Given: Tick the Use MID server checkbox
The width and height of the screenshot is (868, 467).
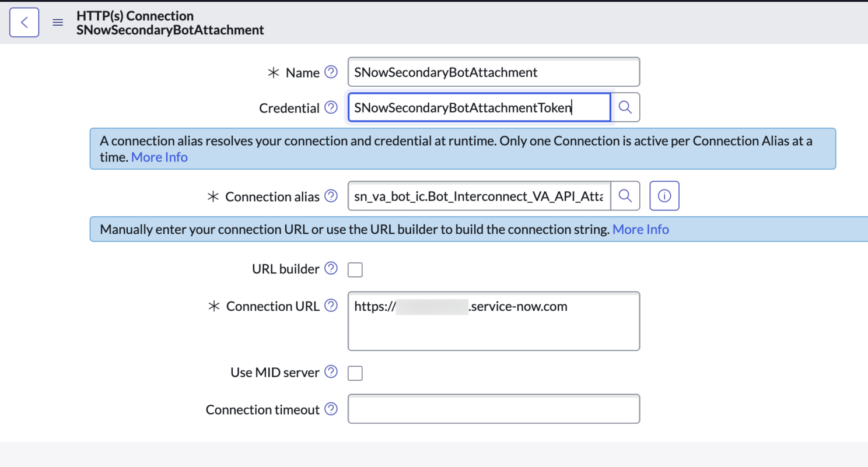Looking at the screenshot, I should (355, 373).
